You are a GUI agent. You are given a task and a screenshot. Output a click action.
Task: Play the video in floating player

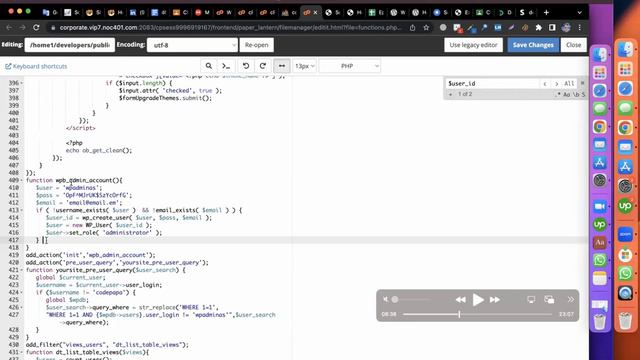pyautogui.click(x=478, y=300)
